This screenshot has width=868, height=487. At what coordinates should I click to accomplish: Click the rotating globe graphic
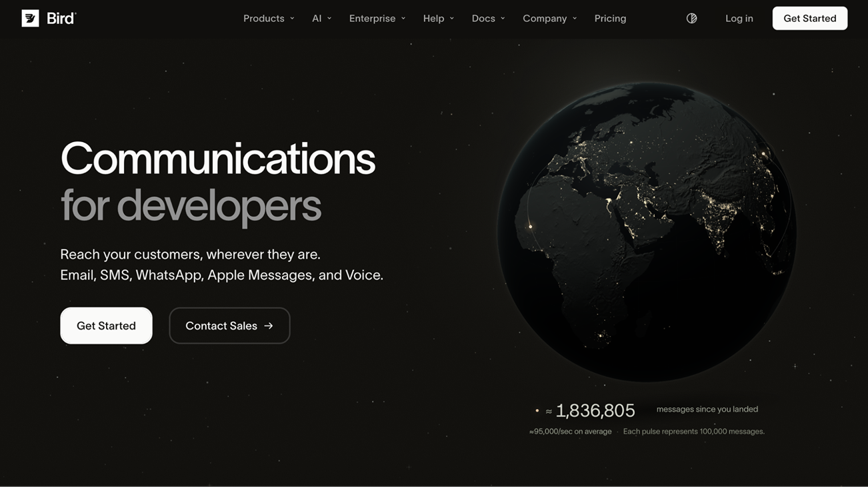647,232
